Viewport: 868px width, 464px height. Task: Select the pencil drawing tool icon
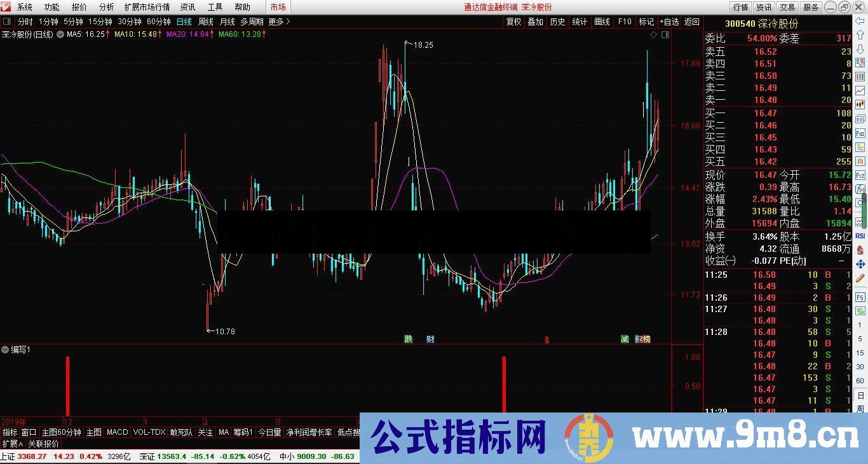860,278
